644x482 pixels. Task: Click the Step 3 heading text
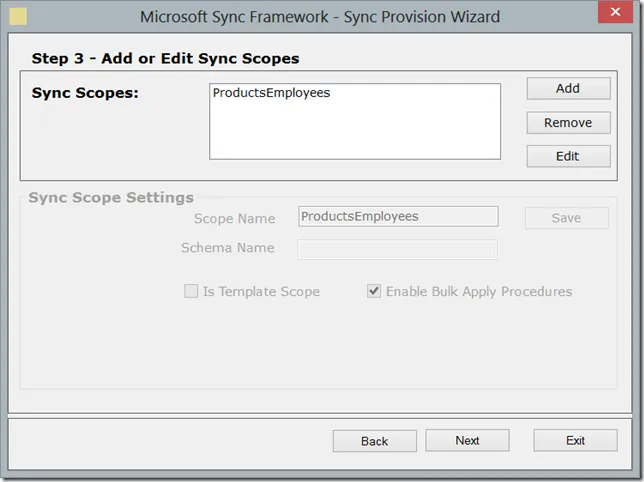[x=165, y=59]
